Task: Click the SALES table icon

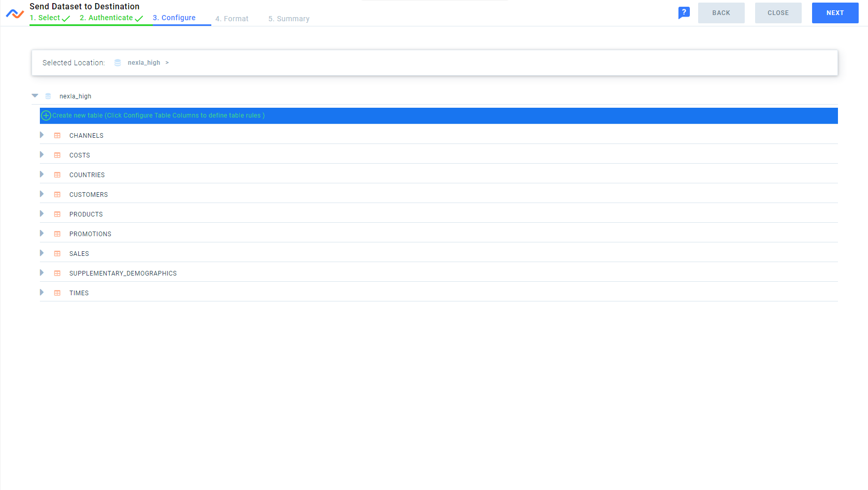Action: click(x=57, y=254)
